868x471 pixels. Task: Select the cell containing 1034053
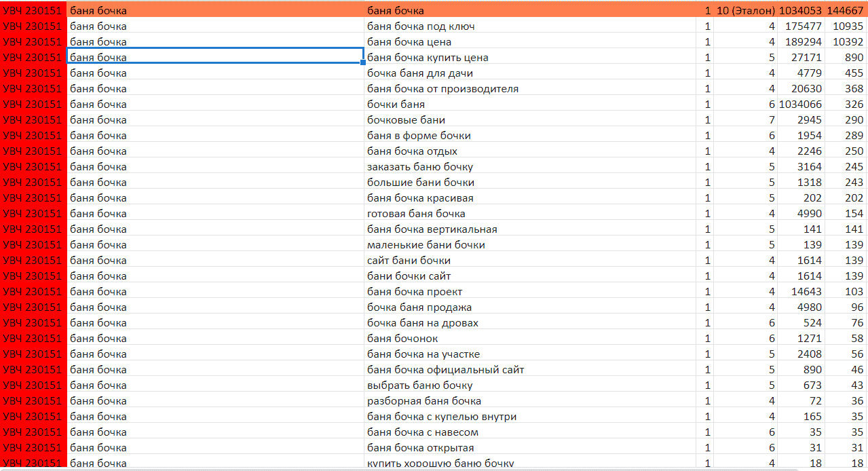801,11
